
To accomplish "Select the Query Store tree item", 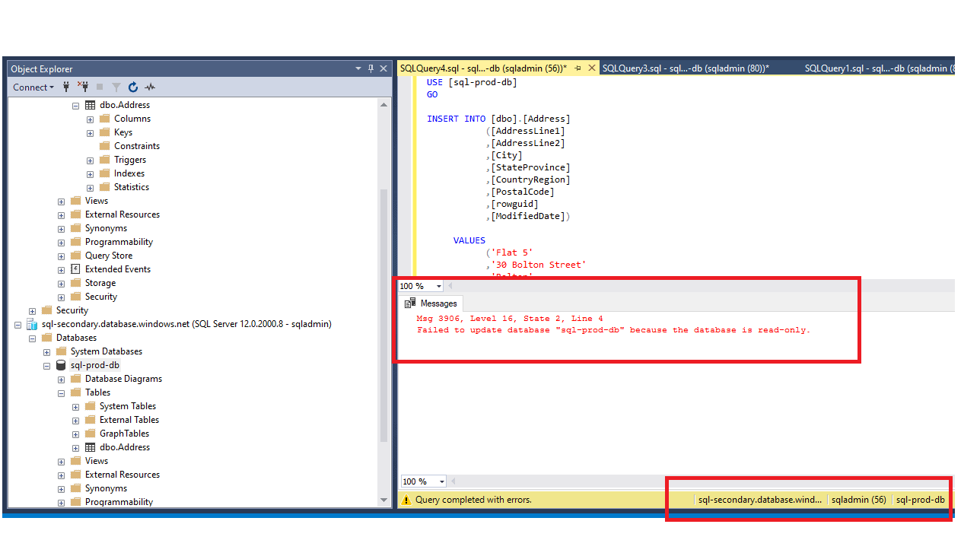I will pos(109,256).
